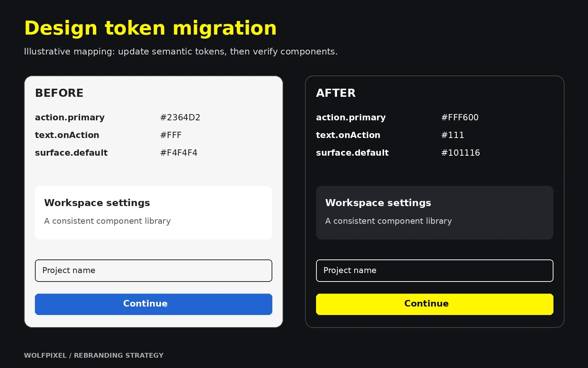Click text.onAction label in AFTER panel
The width and height of the screenshot is (588, 368).
348,135
